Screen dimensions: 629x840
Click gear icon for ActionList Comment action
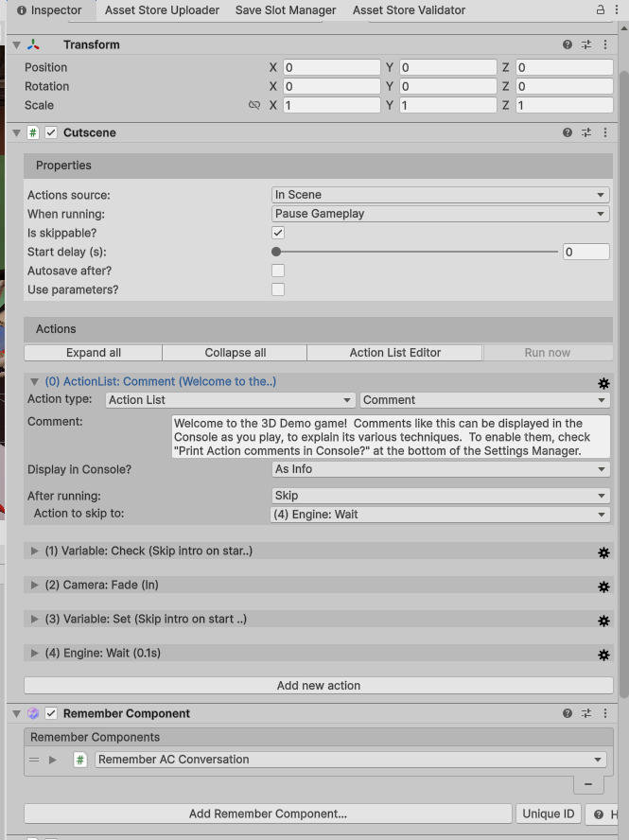603,383
